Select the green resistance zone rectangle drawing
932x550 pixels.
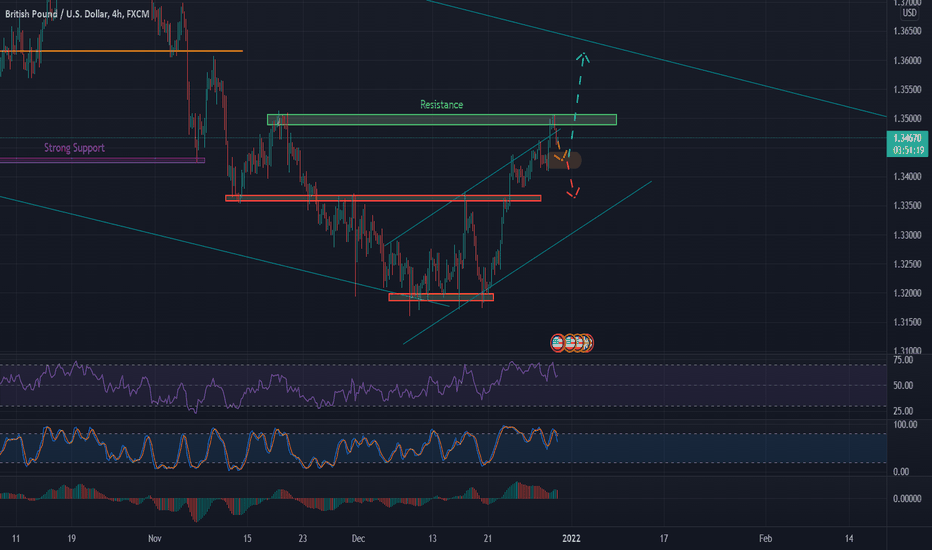click(442, 120)
